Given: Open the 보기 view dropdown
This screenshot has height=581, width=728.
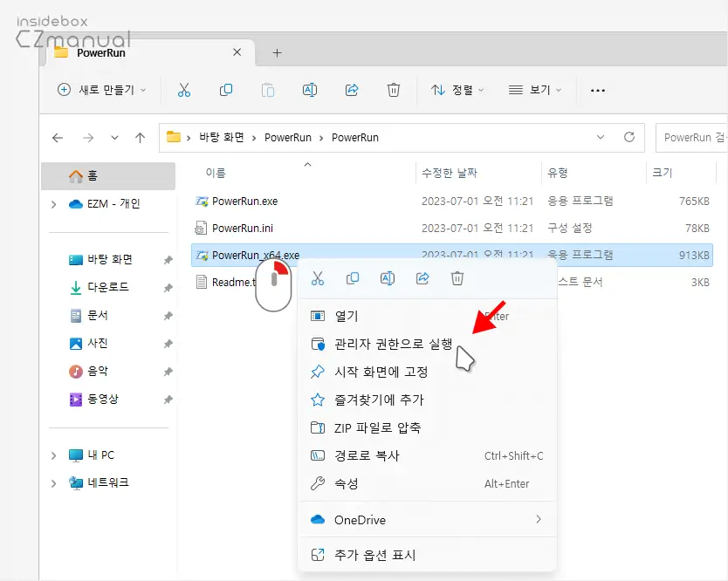Looking at the screenshot, I should click(535, 90).
